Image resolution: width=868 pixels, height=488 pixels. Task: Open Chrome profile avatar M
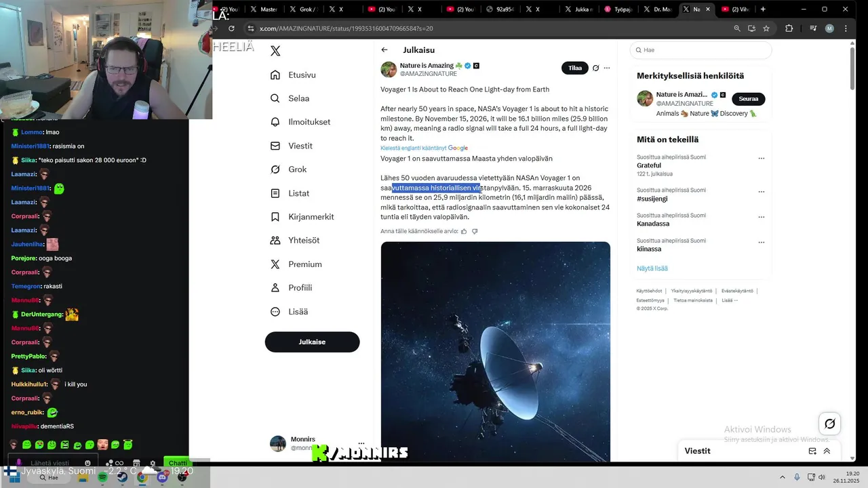pyautogui.click(x=829, y=28)
